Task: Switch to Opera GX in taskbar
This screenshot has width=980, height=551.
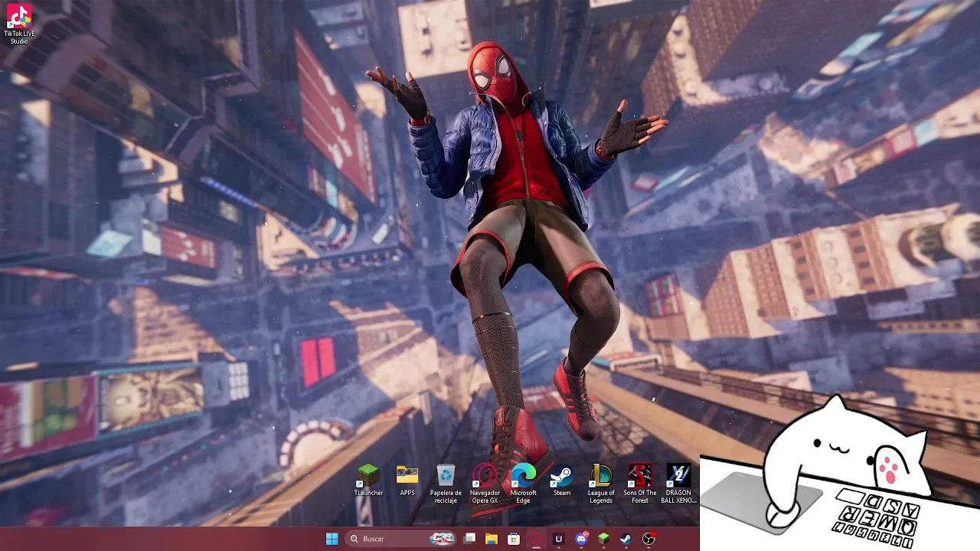Action: pyautogui.click(x=536, y=539)
